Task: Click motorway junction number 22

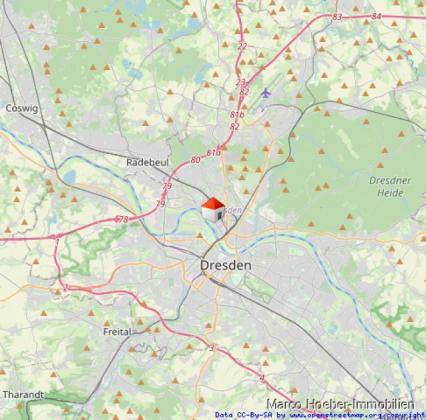Action: 242,46
